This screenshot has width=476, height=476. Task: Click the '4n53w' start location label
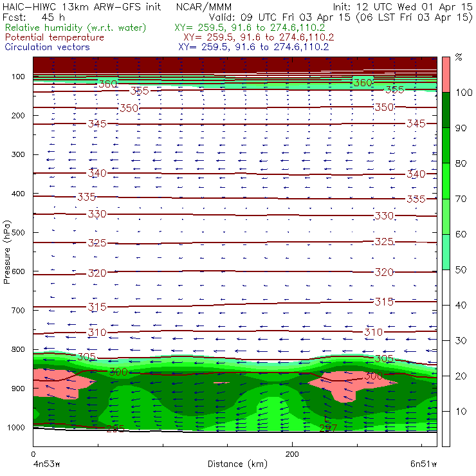click(x=46, y=464)
